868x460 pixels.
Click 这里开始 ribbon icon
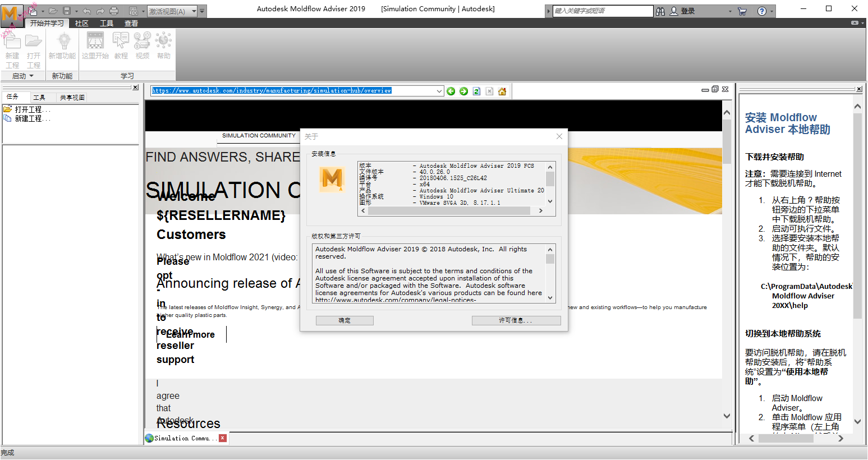[95, 46]
